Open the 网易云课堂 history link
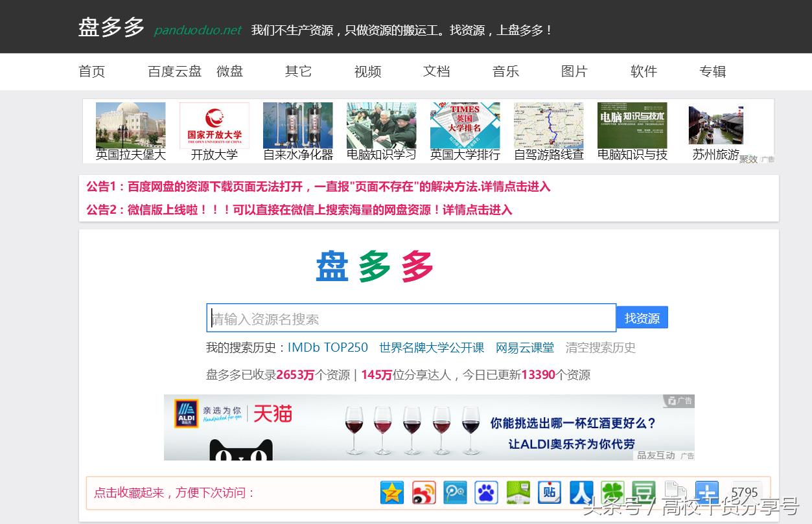The image size is (812, 524). point(525,347)
